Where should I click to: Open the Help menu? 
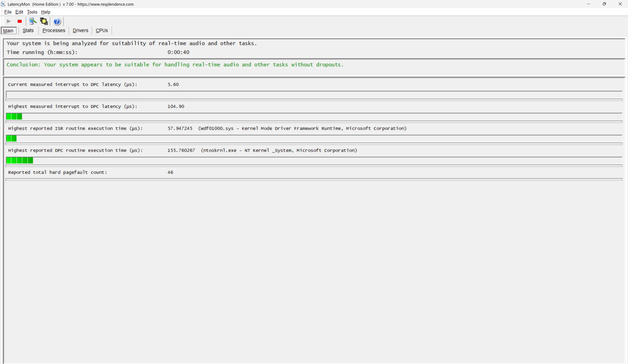[46, 12]
